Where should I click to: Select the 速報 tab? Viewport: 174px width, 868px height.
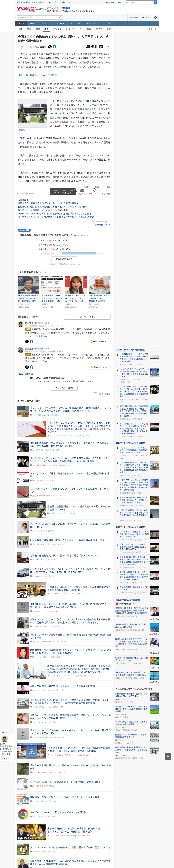pyautogui.click(x=32, y=24)
